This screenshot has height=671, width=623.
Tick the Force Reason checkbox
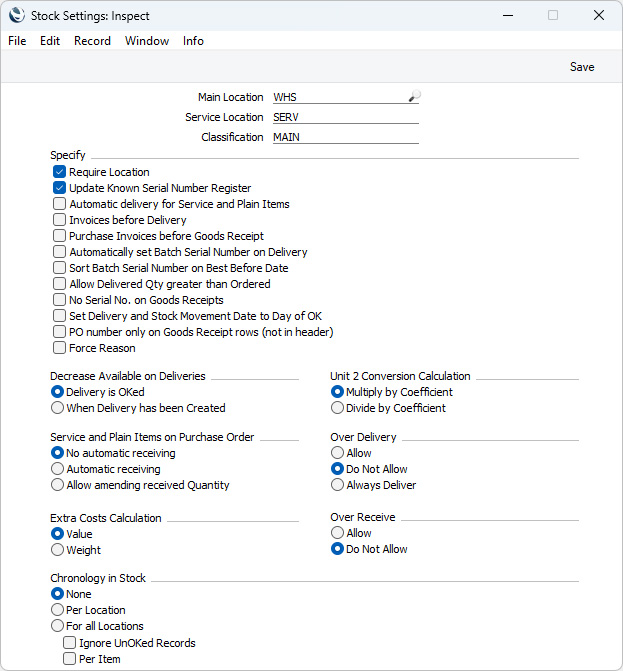(x=59, y=348)
